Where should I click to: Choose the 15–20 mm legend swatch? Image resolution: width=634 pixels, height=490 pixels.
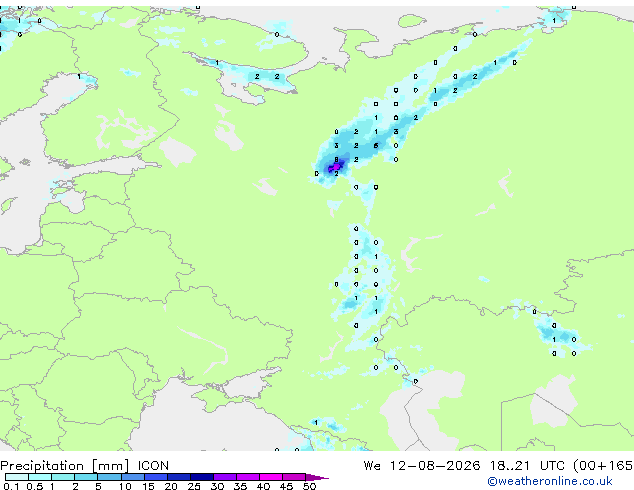(155, 477)
